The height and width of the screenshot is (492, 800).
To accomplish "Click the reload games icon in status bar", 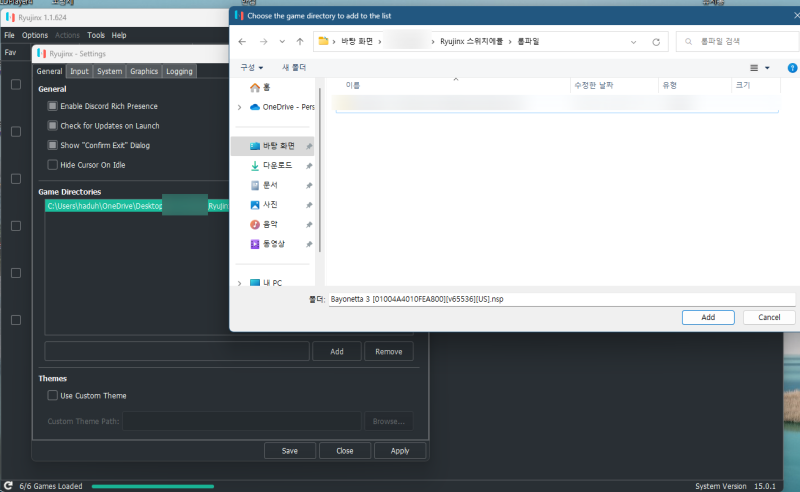I will [x=8, y=486].
